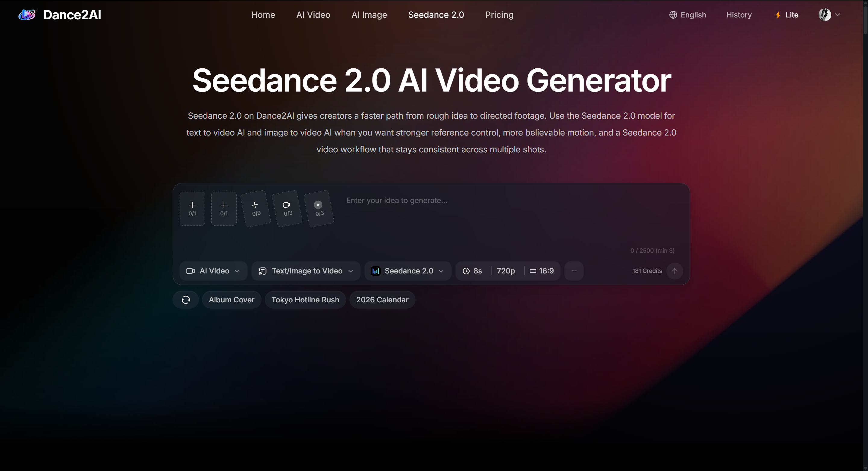Go to the Home nav item

[263, 15]
